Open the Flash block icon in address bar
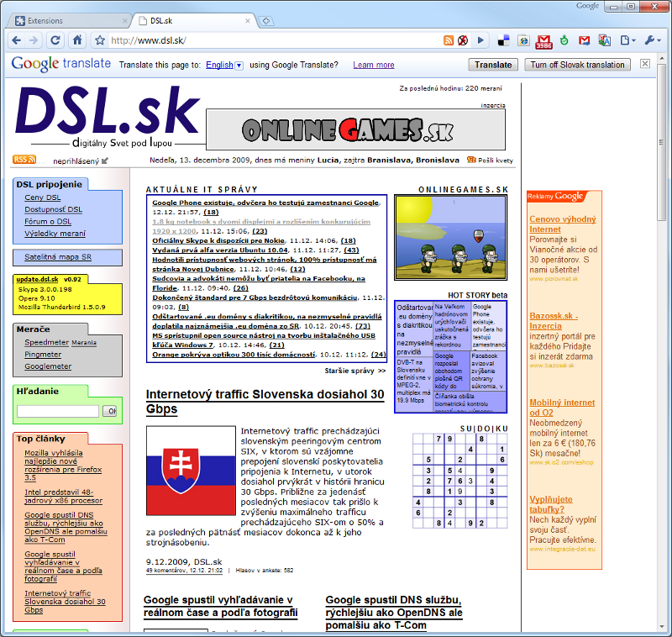This screenshot has width=672, height=637. tap(463, 40)
